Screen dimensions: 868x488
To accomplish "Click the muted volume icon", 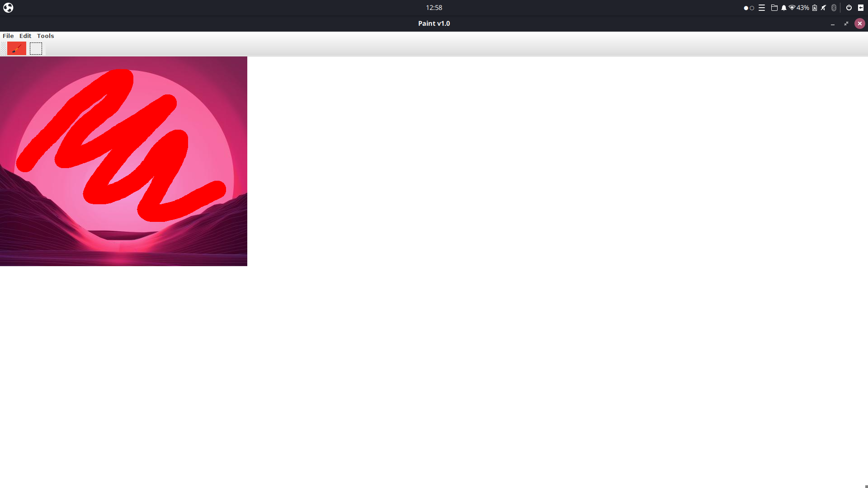I will (x=824, y=8).
